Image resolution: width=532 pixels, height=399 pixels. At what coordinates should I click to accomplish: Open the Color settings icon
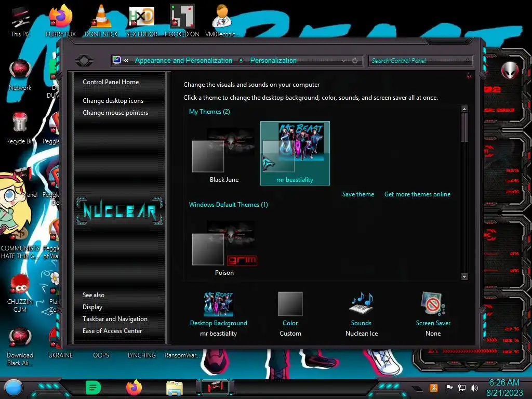pos(290,304)
